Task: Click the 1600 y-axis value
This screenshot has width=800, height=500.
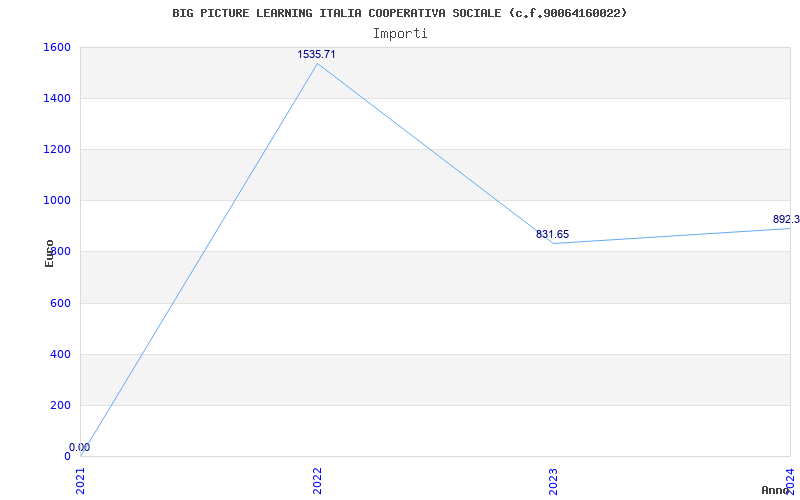Action: pyautogui.click(x=57, y=47)
